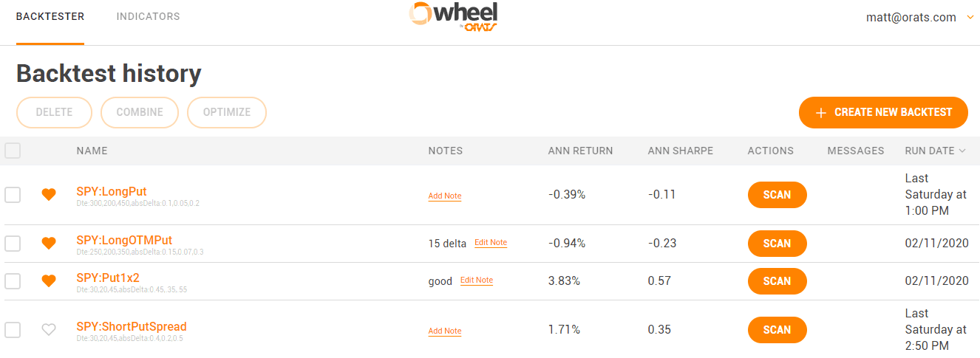This screenshot has height=358, width=980.
Task: Favorite SPY:ShortPutSpread with the outline heart
Action: point(49,330)
